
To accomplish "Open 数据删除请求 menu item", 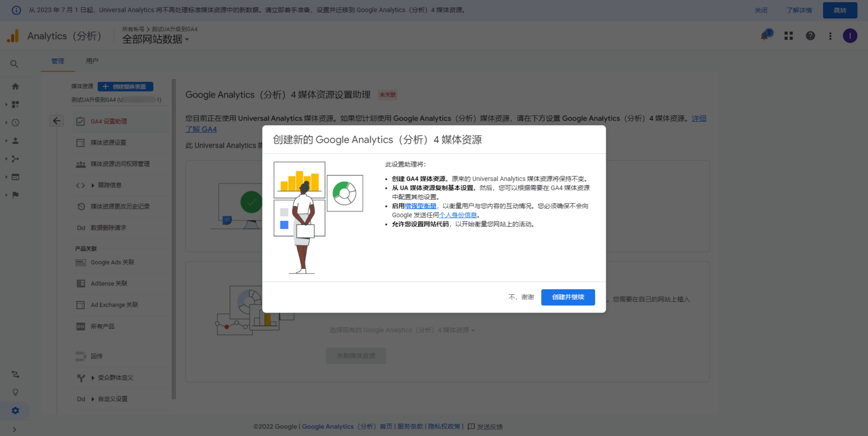I will [121, 228].
